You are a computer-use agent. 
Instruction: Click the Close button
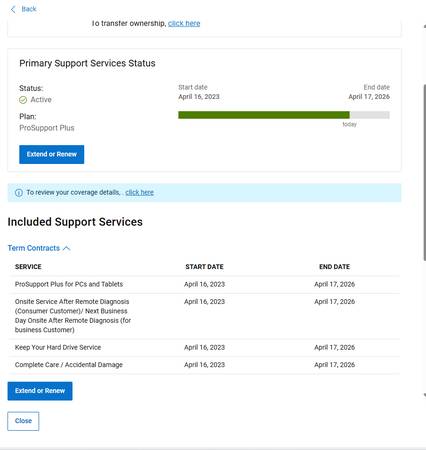pos(23,421)
